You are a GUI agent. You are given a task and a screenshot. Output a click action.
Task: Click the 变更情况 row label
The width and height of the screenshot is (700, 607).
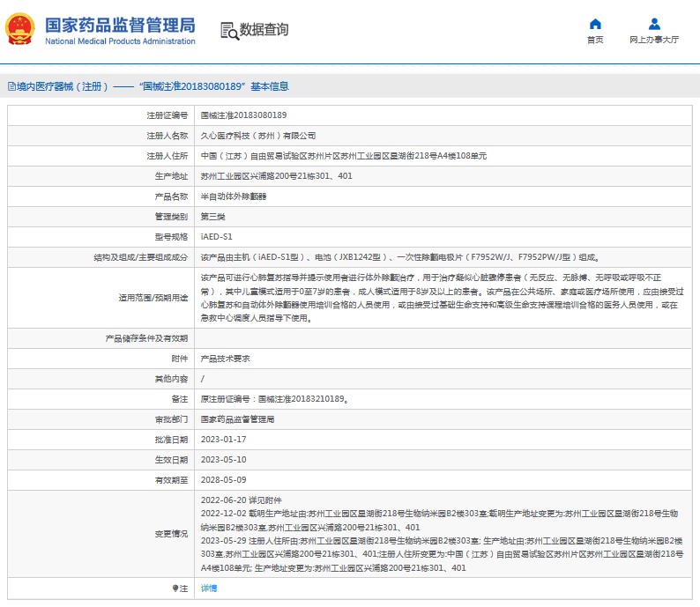coord(170,534)
